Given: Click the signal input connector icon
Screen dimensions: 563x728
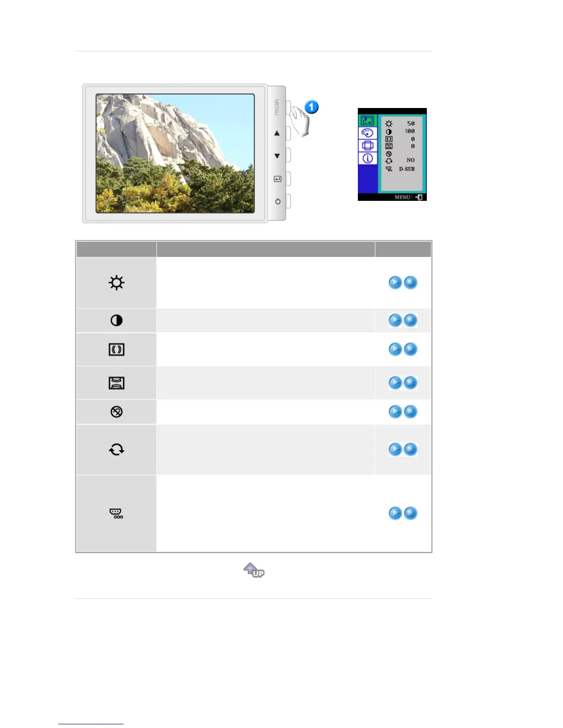Looking at the screenshot, I should pyautogui.click(x=116, y=513).
